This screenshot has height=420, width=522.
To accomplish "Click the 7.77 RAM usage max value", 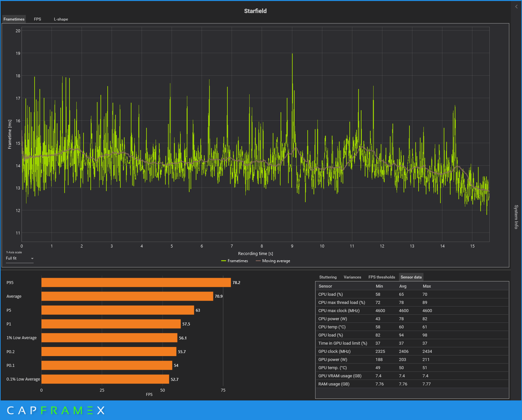I will pyautogui.click(x=426, y=384).
